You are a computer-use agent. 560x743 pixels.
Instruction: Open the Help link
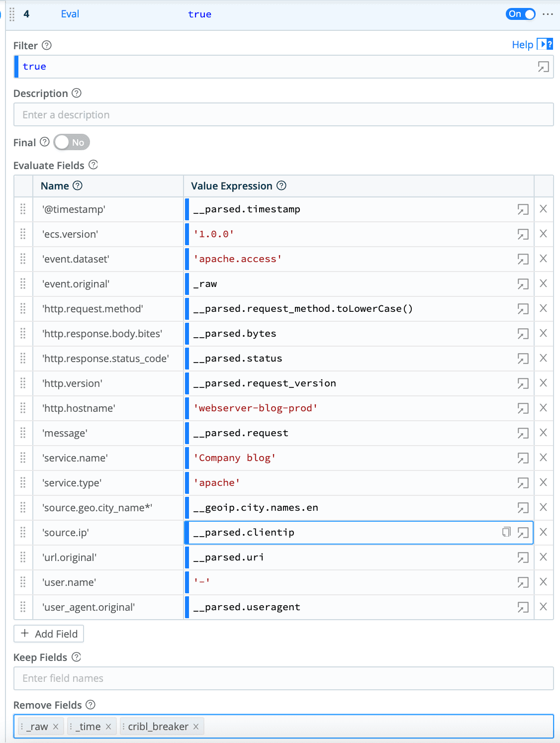(522, 45)
